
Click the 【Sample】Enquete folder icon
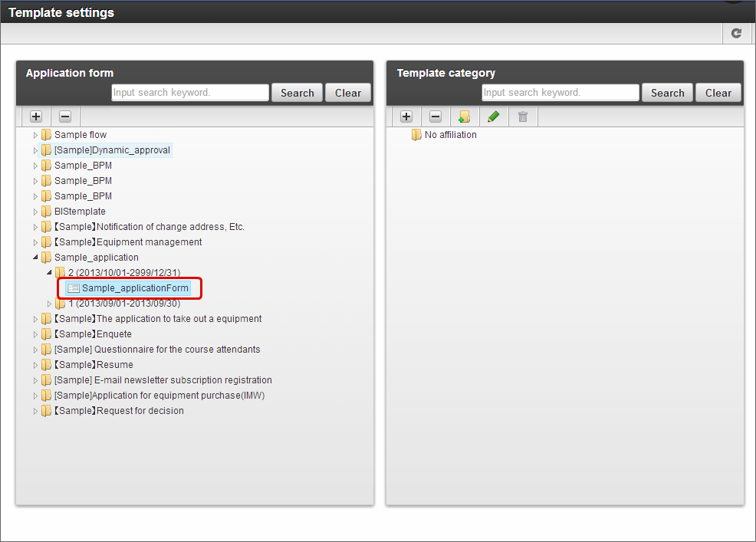click(x=46, y=334)
